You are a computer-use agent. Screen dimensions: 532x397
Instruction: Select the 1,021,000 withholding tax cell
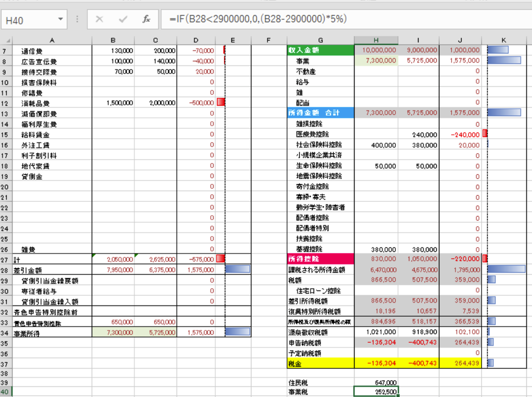tap(376, 332)
